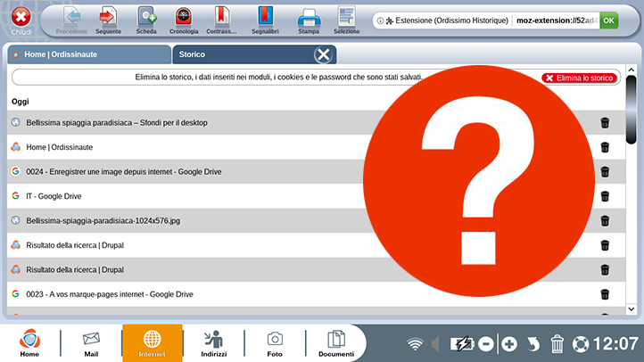
Task: Click the red Chiudi close icon
Action: point(21,18)
